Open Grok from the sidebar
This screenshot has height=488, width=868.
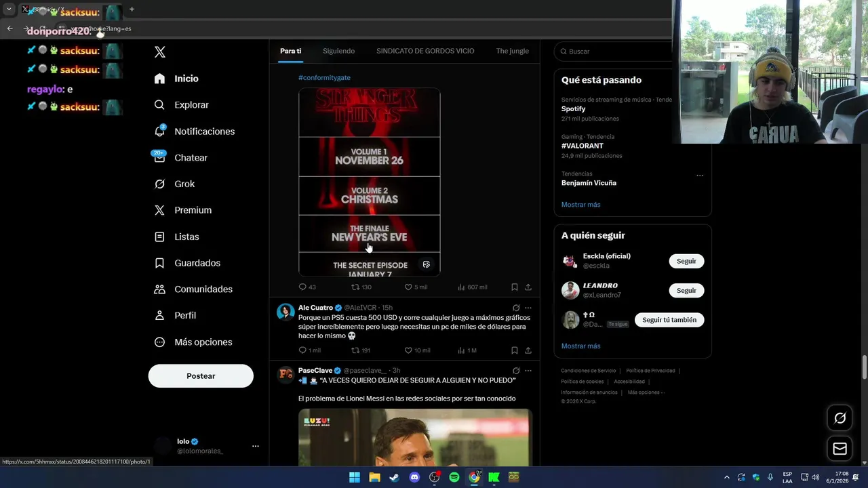[174, 184]
